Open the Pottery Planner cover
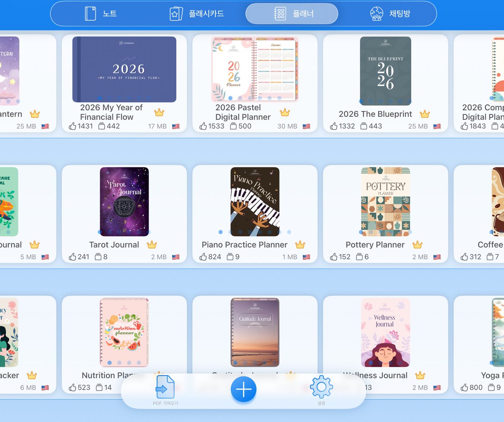Viewport: 504px width, 422px height. click(386, 202)
